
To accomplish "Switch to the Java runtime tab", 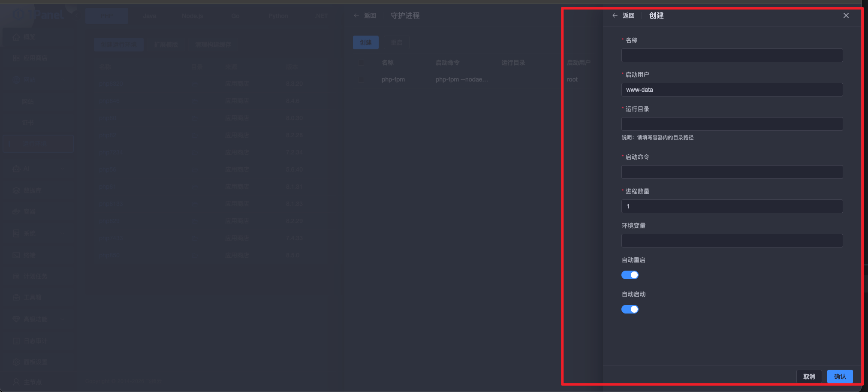I will pyautogui.click(x=150, y=16).
